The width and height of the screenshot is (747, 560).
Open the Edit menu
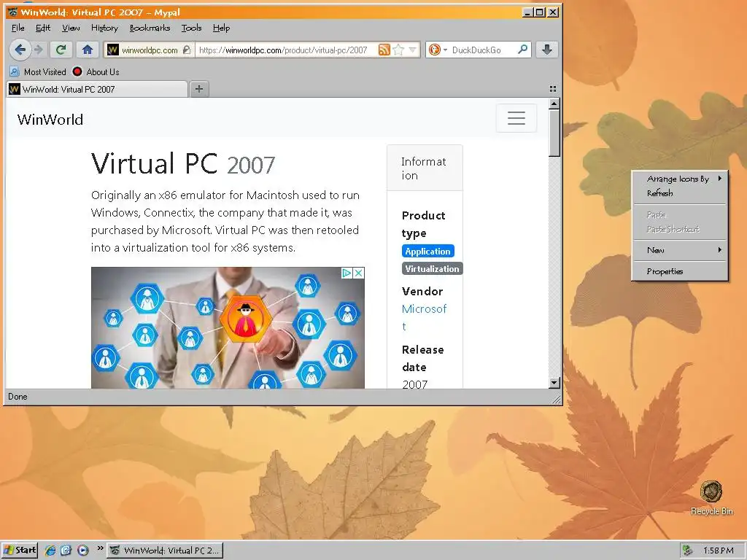pos(43,28)
